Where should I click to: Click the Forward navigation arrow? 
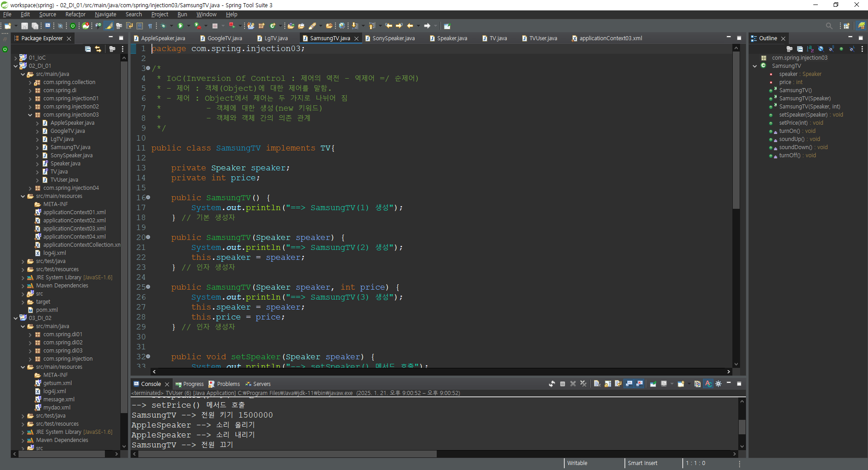(427, 26)
